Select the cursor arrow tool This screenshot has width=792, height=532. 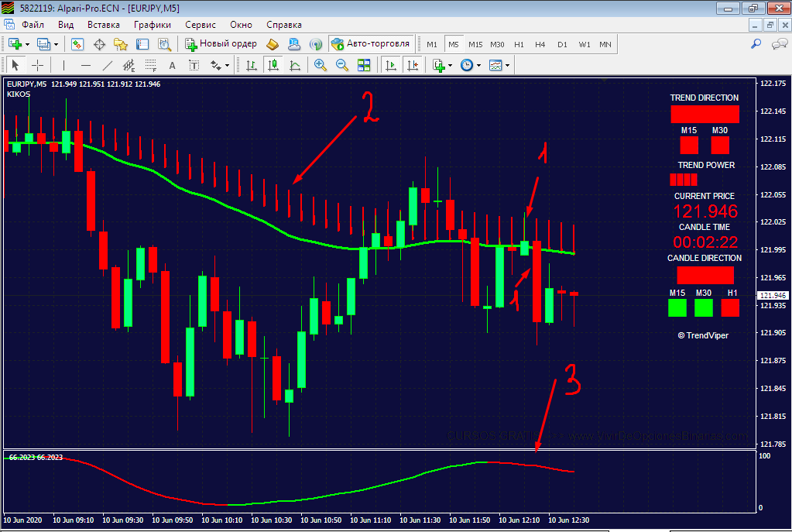(15, 65)
